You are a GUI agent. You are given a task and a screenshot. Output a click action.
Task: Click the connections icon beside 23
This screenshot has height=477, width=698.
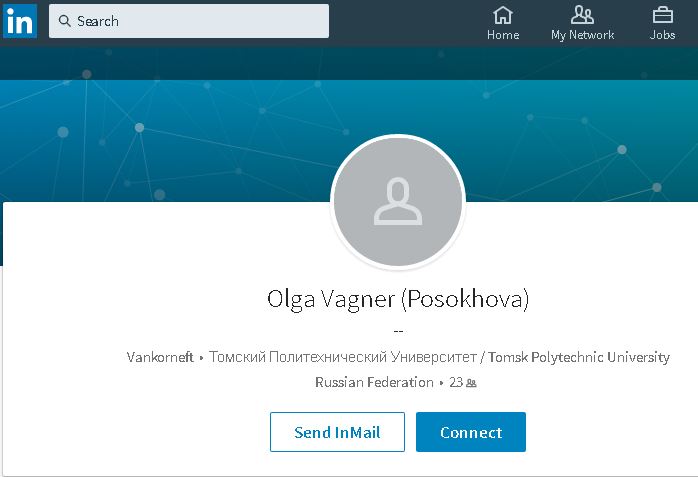[x=471, y=383]
